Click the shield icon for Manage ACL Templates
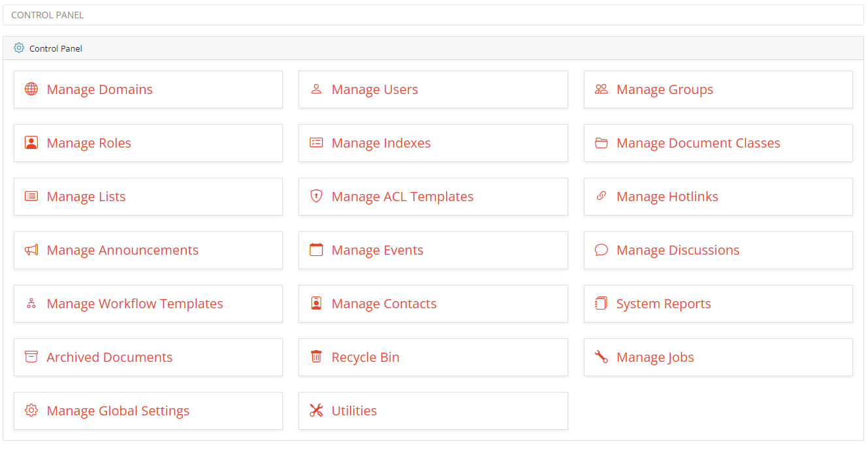The height and width of the screenshot is (450, 868). [316, 196]
